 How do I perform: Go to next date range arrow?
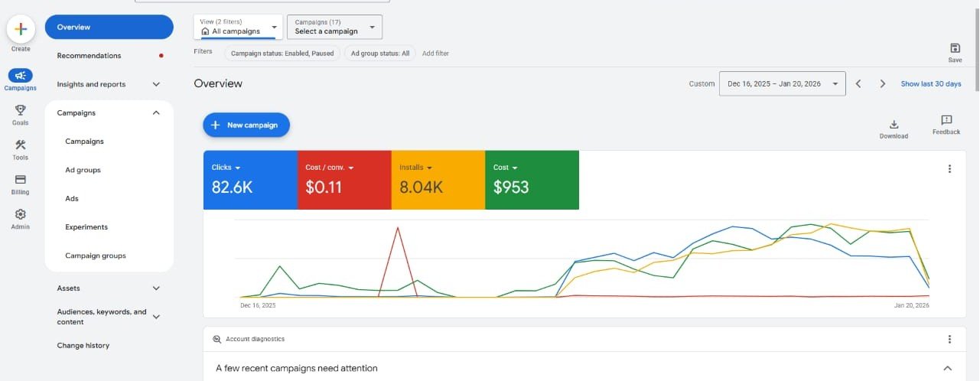(x=883, y=84)
